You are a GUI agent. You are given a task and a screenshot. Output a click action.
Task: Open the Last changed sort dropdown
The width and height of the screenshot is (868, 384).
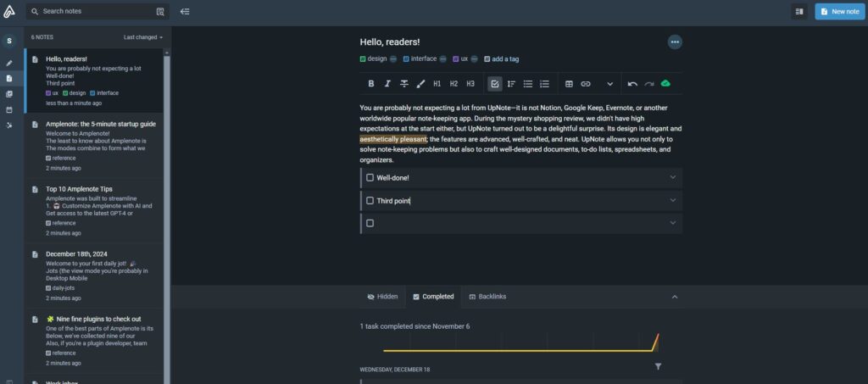coord(143,37)
